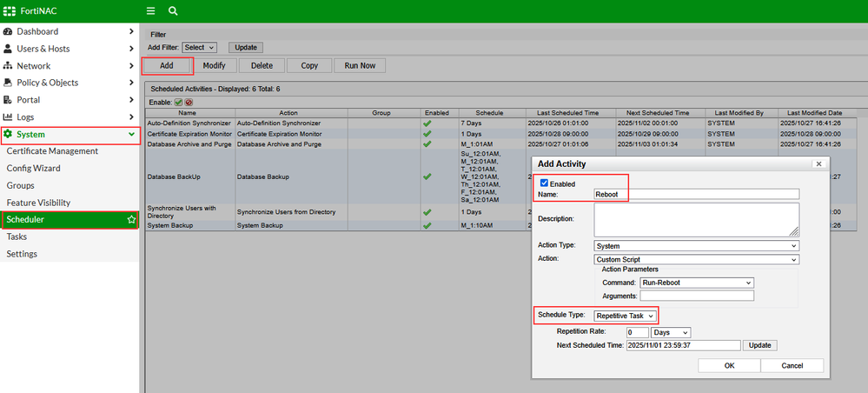Expand the Days repetition unit dropdown
Image resolution: width=868 pixels, height=393 pixels.
point(671,332)
